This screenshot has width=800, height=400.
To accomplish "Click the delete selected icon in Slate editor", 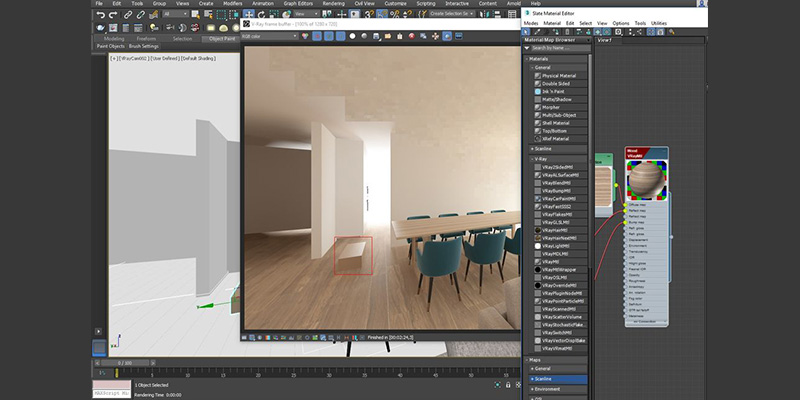I will [567, 32].
